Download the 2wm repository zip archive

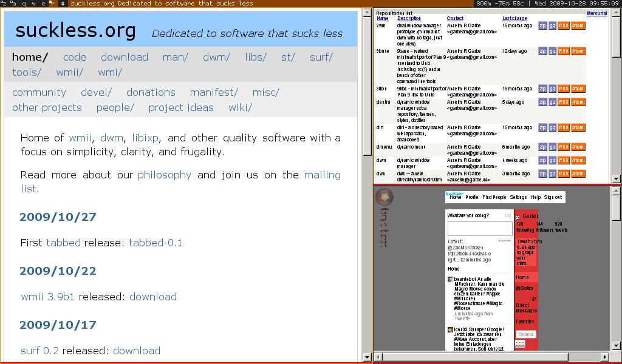click(542, 25)
